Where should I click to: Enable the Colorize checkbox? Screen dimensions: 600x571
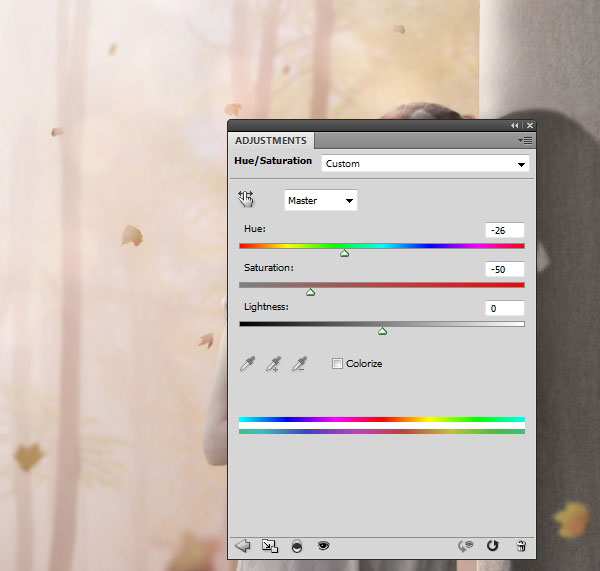(x=337, y=363)
